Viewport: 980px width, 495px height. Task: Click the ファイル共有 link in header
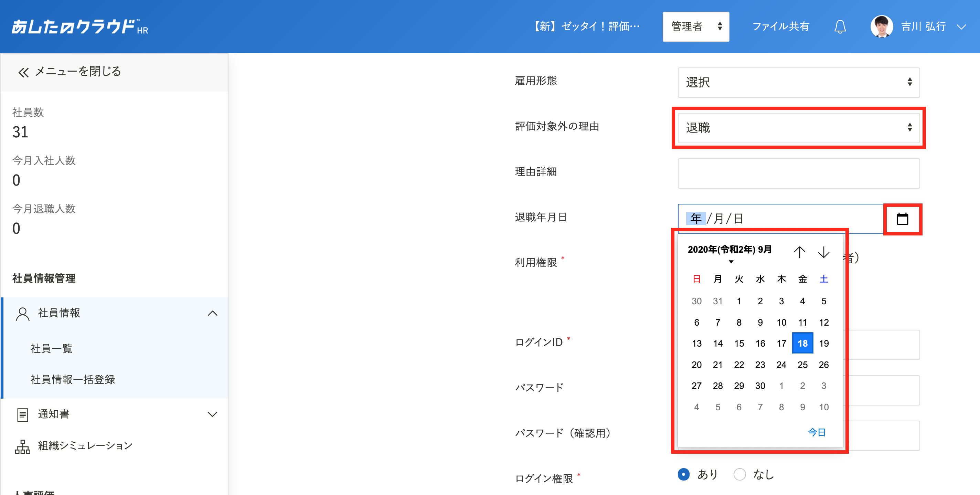click(x=780, y=27)
